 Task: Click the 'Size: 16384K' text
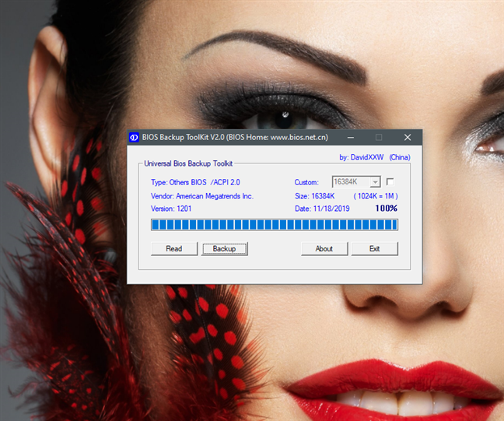[315, 196]
